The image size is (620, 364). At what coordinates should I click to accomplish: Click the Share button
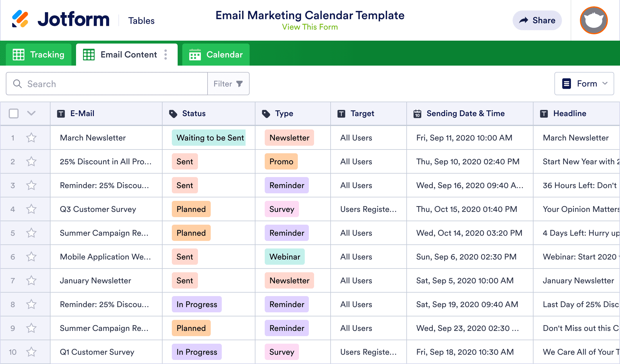(537, 20)
